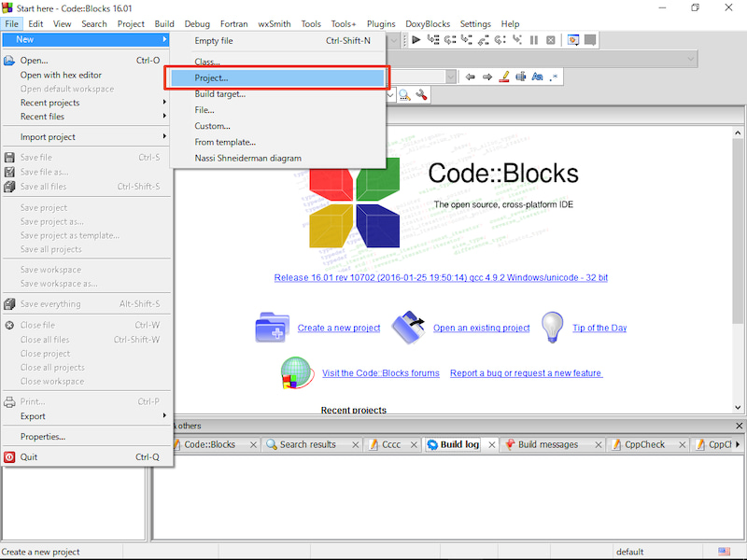Select Project... in the New submenu
This screenshot has width=747, height=560.
pyautogui.click(x=277, y=78)
